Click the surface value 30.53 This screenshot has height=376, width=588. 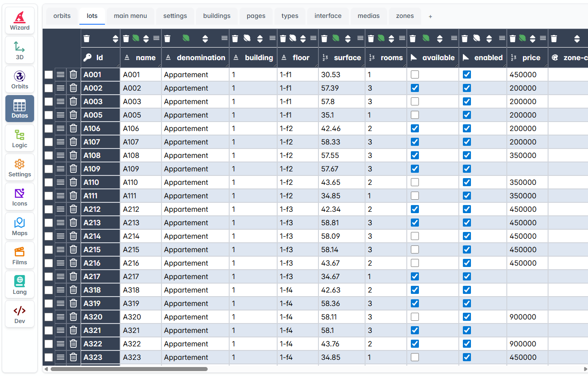tap(331, 74)
